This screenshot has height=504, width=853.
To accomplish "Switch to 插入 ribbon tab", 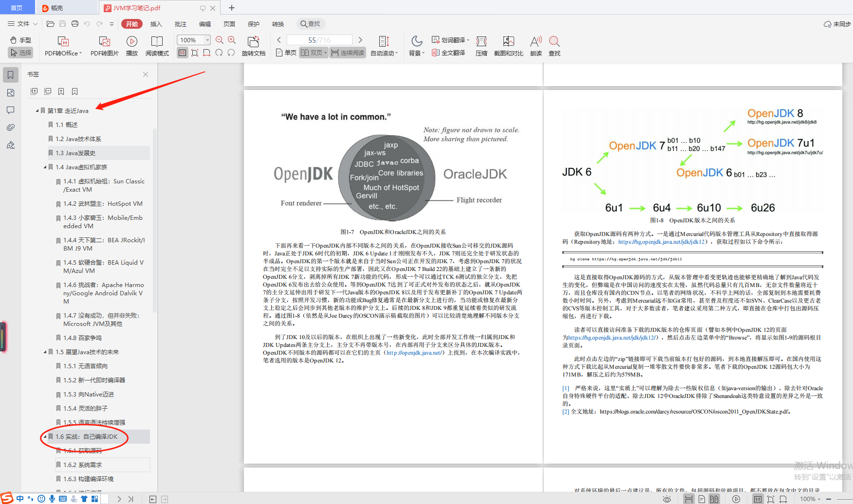I will coord(156,24).
